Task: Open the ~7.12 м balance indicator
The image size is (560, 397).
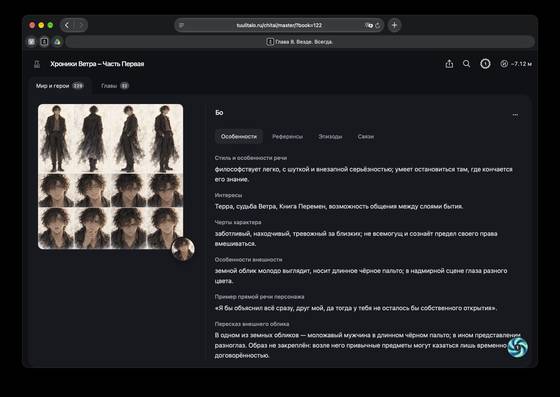Action: pyautogui.click(x=516, y=64)
